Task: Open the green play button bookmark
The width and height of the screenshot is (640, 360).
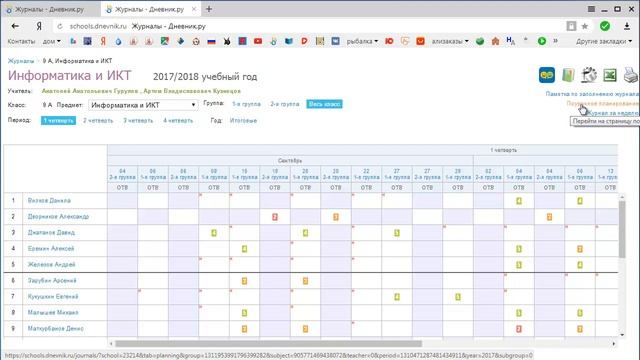Action: [x=542, y=41]
